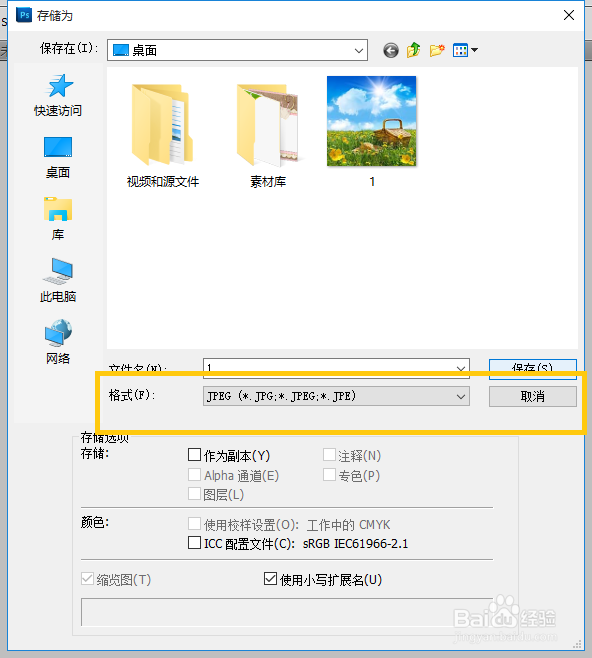Toggle Alpha 通道(E) checkbox
592x658 pixels.
tap(194, 475)
